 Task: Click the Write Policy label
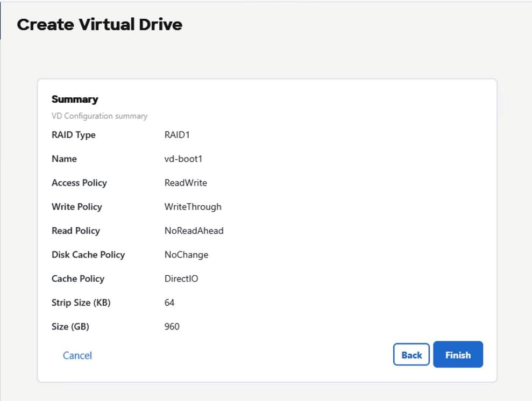(77, 207)
